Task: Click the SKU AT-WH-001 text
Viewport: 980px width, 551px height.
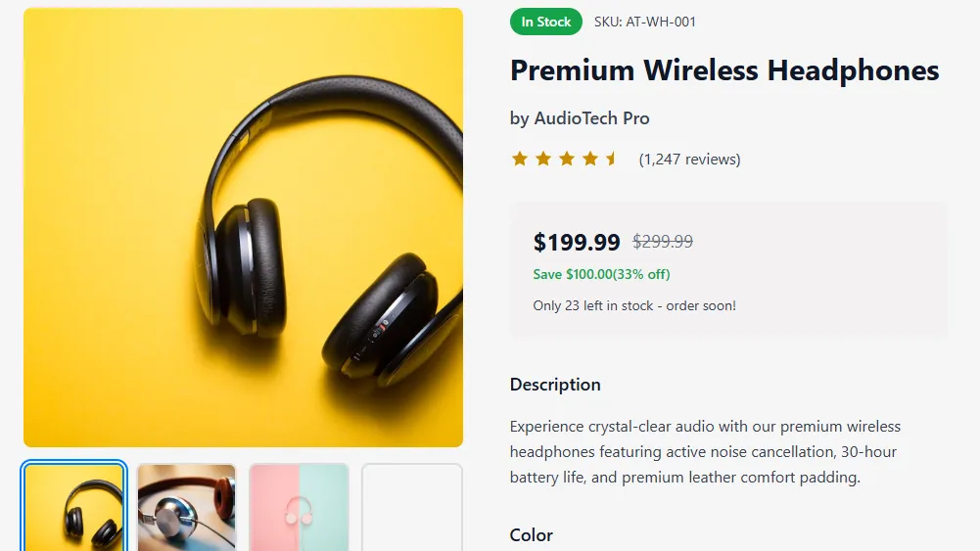Action: (x=645, y=22)
